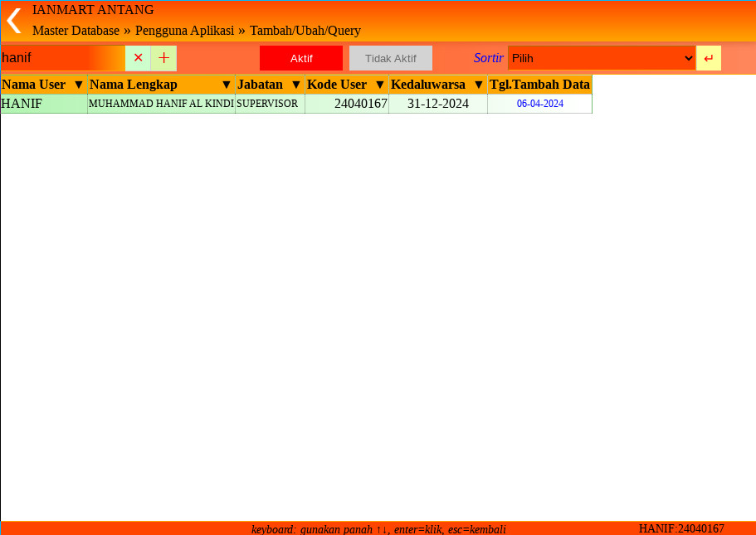
Task: Sort by Kedaluwarsa column arrow
Action: click(478, 85)
